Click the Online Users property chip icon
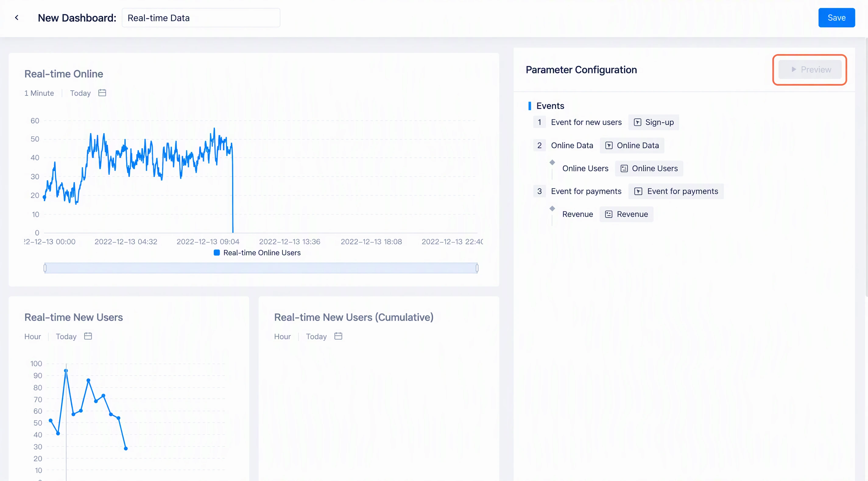 624,168
